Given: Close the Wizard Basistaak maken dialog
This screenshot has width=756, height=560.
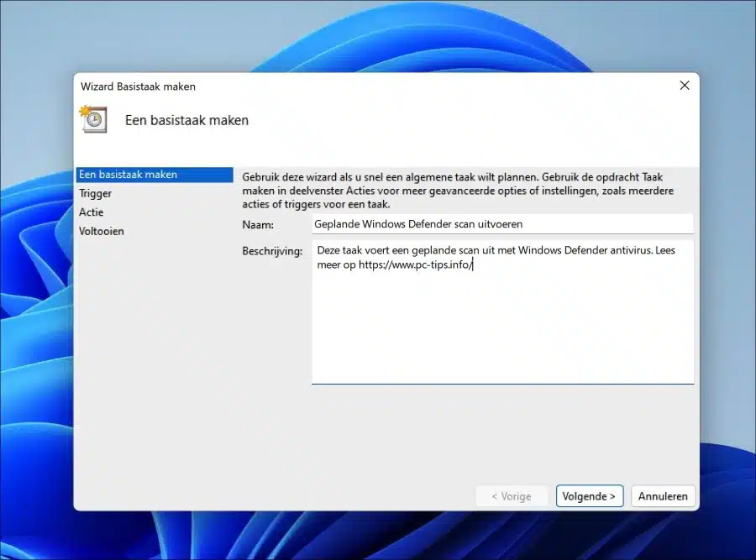Looking at the screenshot, I should [684, 86].
